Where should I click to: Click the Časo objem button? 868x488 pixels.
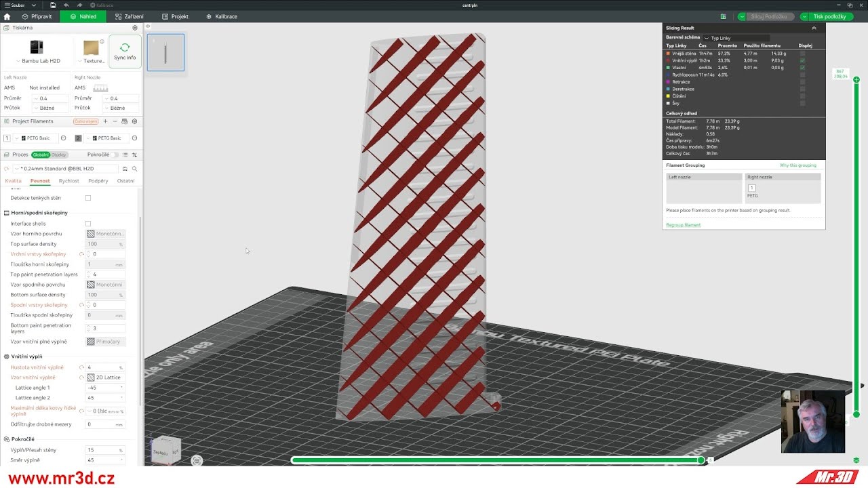(86, 121)
